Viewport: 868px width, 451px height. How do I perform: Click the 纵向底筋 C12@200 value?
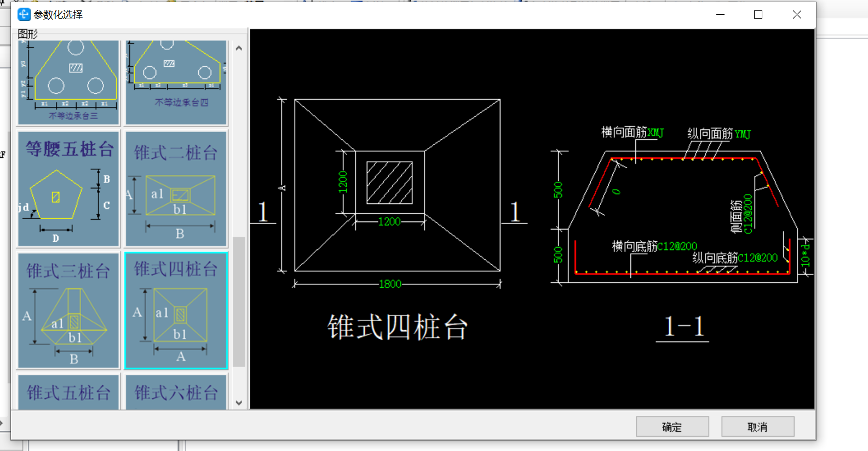(x=757, y=258)
